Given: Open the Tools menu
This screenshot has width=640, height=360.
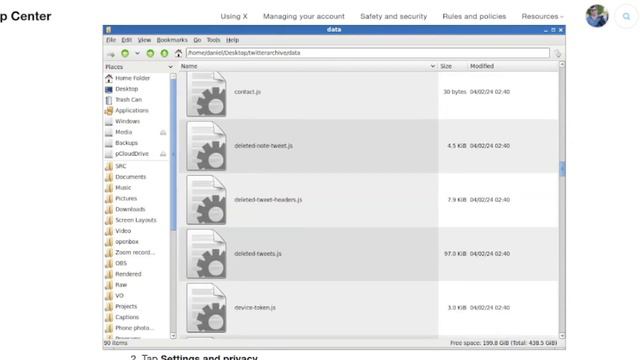Looking at the screenshot, I should point(213,40).
